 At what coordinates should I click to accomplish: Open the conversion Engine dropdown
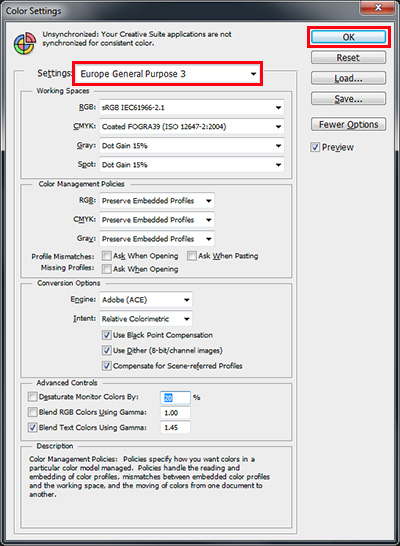pyautogui.click(x=146, y=300)
